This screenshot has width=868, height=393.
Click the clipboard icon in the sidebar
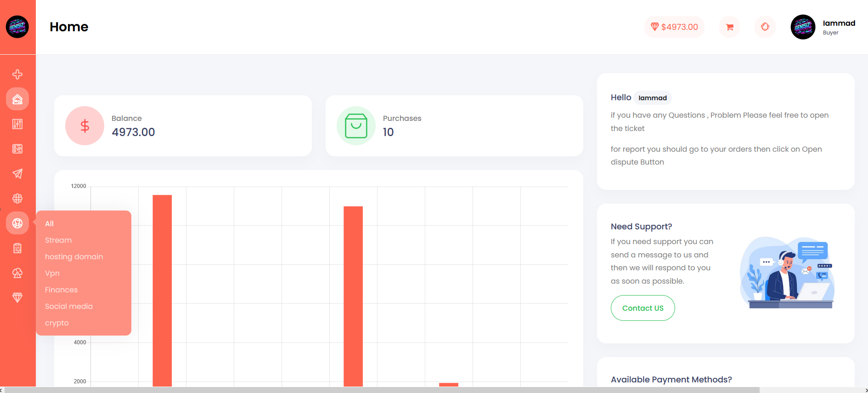coord(17,248)
